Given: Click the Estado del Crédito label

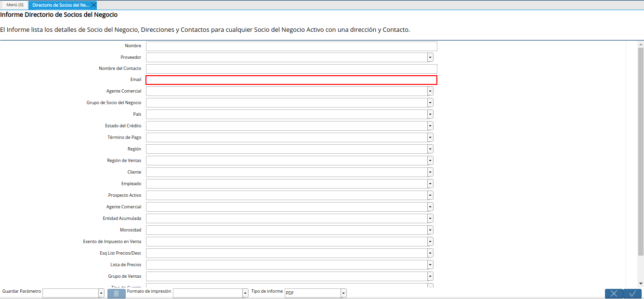Looking at the screenshot, I should [123, 126].
